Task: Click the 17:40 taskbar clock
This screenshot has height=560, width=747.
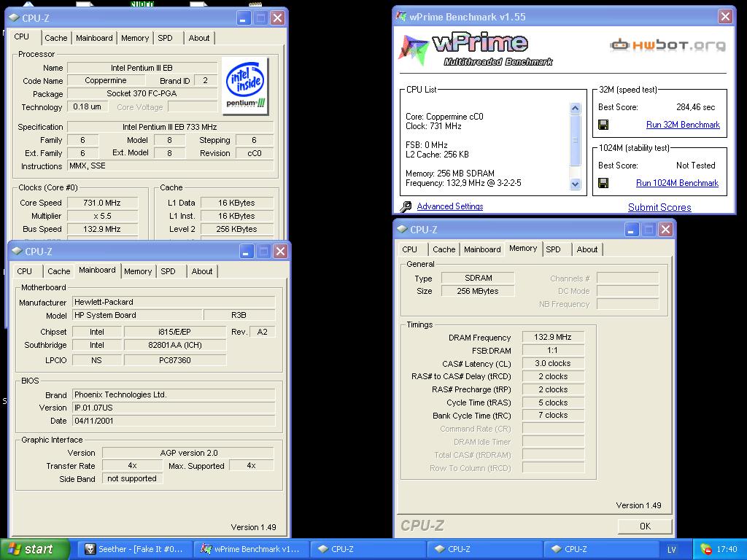Action: click(x=727, y=549)
